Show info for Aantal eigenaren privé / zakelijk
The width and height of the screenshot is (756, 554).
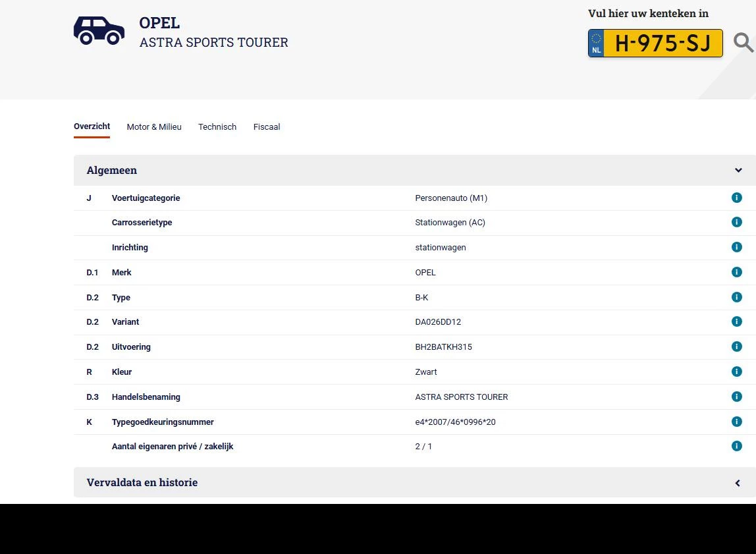[x=737, y=446]
